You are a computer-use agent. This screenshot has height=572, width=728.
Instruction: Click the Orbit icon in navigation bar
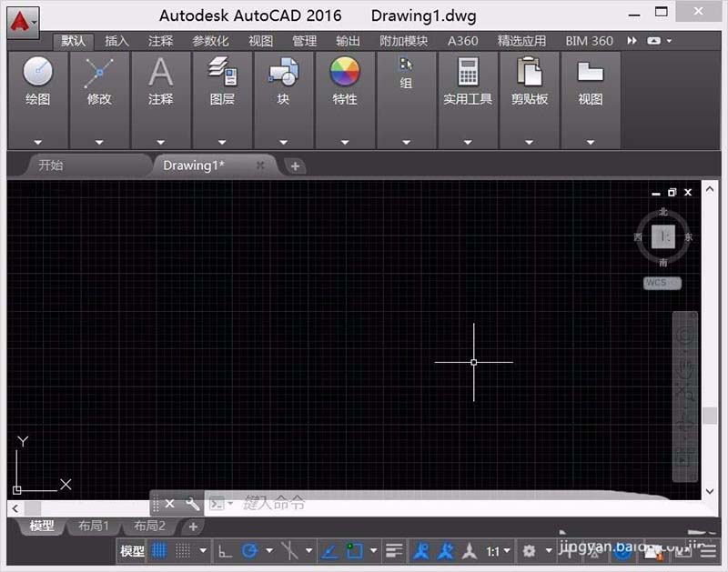pyautogui.click(x=685, y=425)
